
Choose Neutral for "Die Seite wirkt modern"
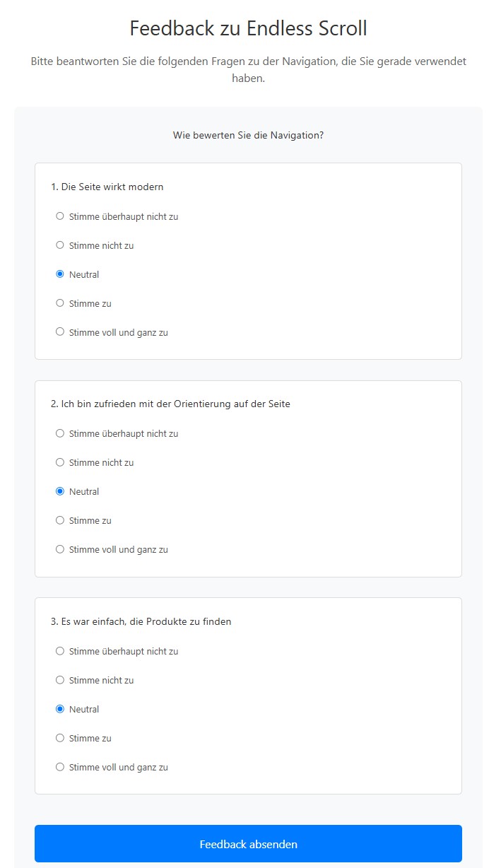tap(60, 274)
